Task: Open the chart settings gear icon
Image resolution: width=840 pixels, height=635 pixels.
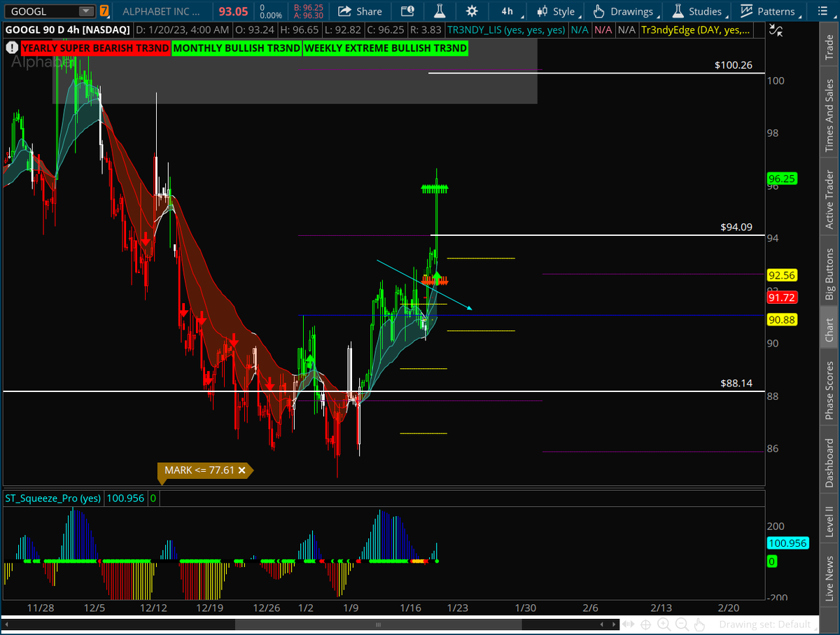Action: (x=472, y=11)
